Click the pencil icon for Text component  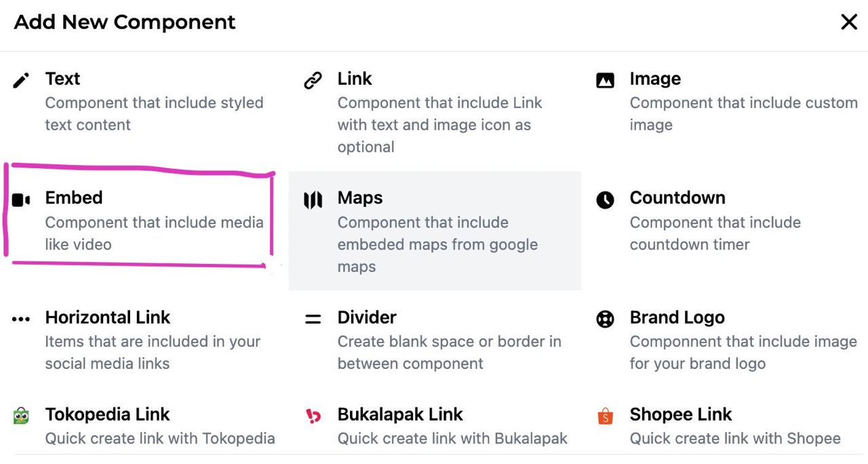[x=21, y=81]
